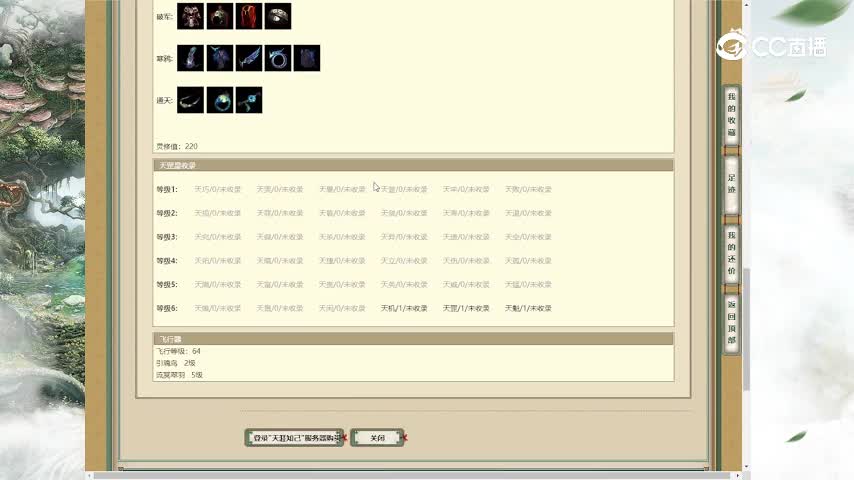Click the 等级4: row label
854x480 pixels.
167,260
